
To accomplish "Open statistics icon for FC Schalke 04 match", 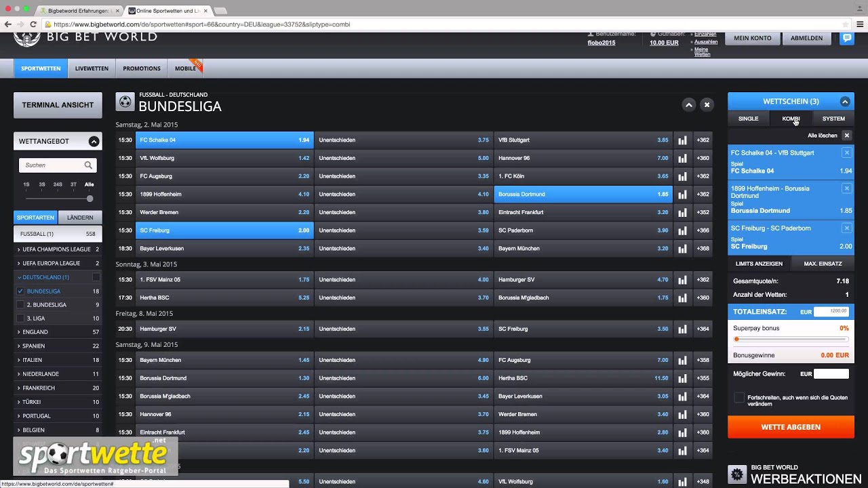I will point(682,140).
